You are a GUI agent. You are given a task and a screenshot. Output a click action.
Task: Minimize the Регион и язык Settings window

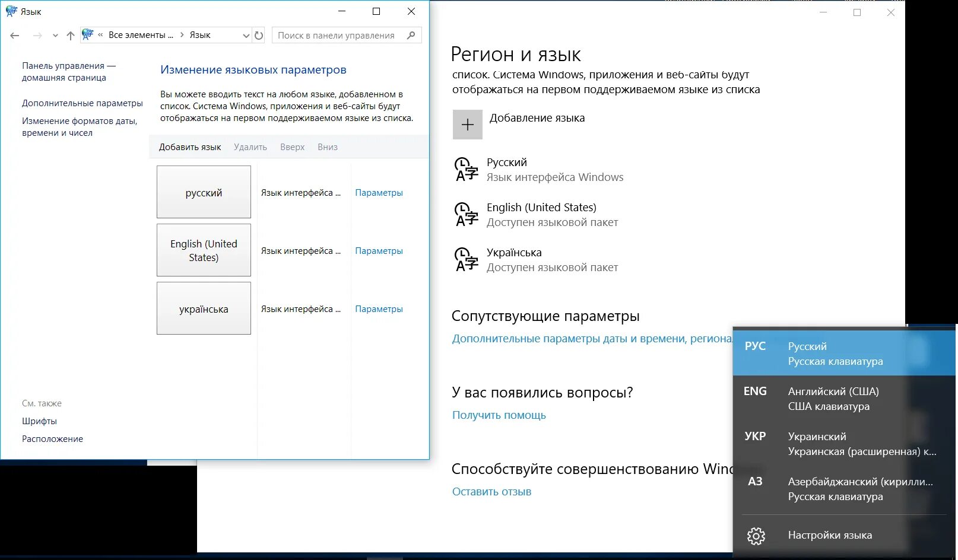823,12
